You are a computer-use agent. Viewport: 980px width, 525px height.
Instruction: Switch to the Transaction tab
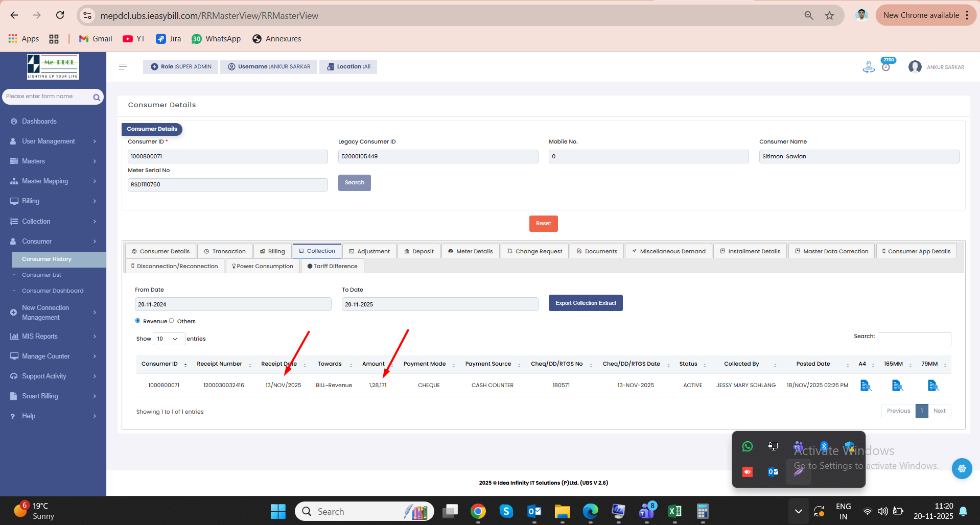[x=225, y=251]
